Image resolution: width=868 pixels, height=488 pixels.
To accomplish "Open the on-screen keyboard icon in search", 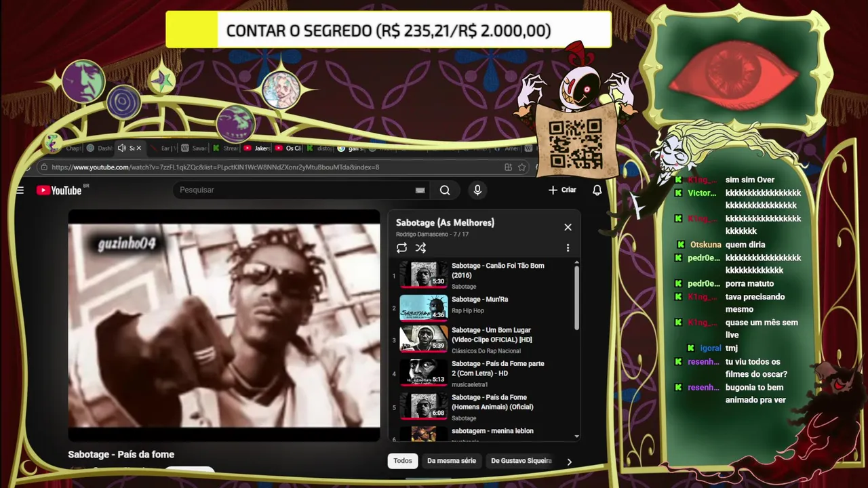I will click(420, 190).
